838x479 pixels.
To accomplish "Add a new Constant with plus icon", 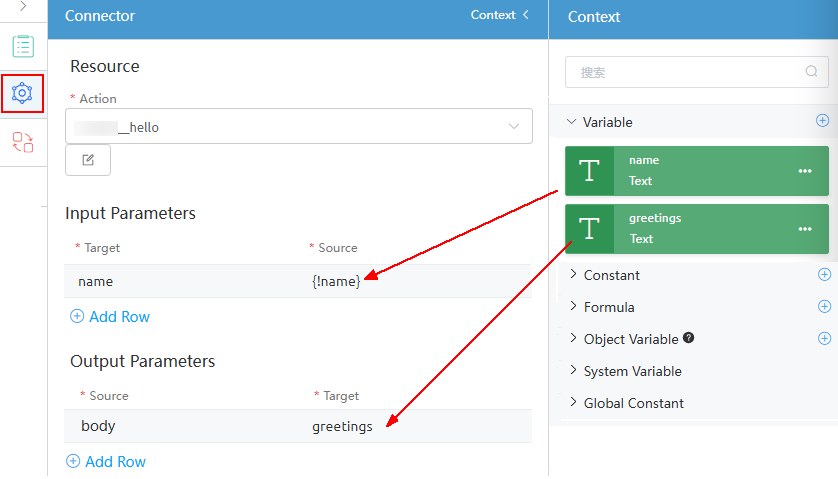I will pos(824,275).
